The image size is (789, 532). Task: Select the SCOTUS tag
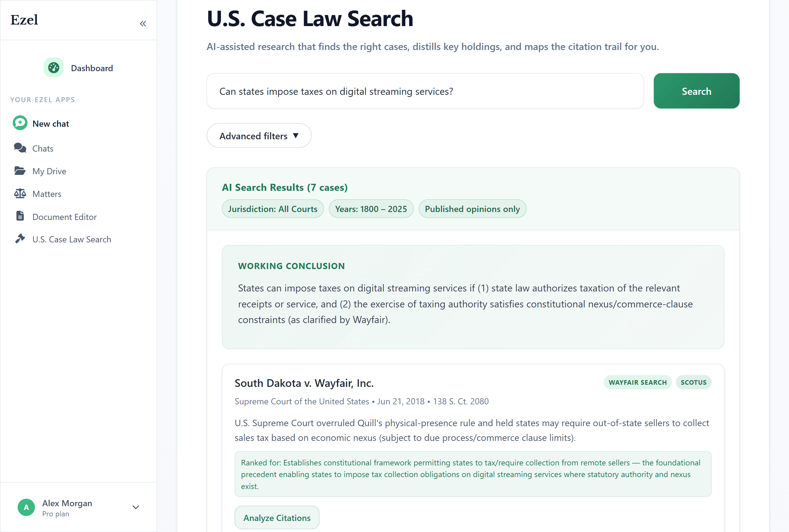693,382
